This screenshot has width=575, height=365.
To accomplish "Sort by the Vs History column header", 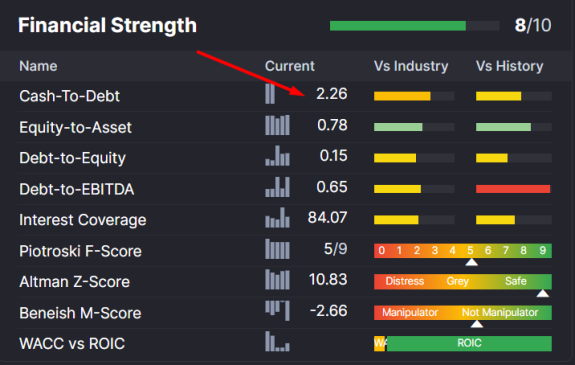I will 510,66.
